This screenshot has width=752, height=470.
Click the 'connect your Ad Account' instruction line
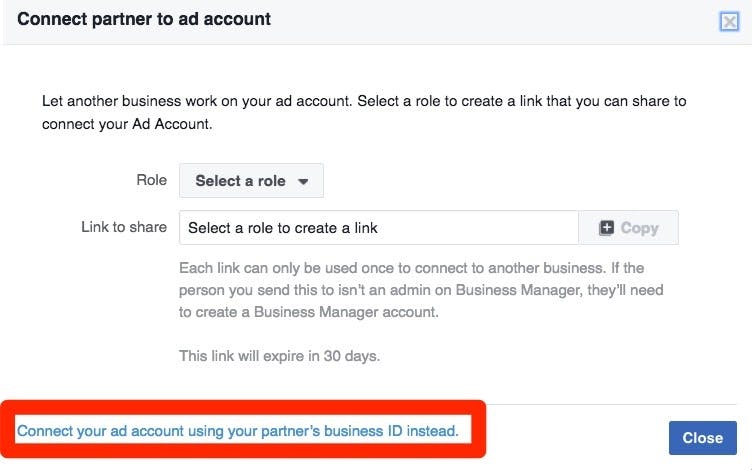point(127,123)
